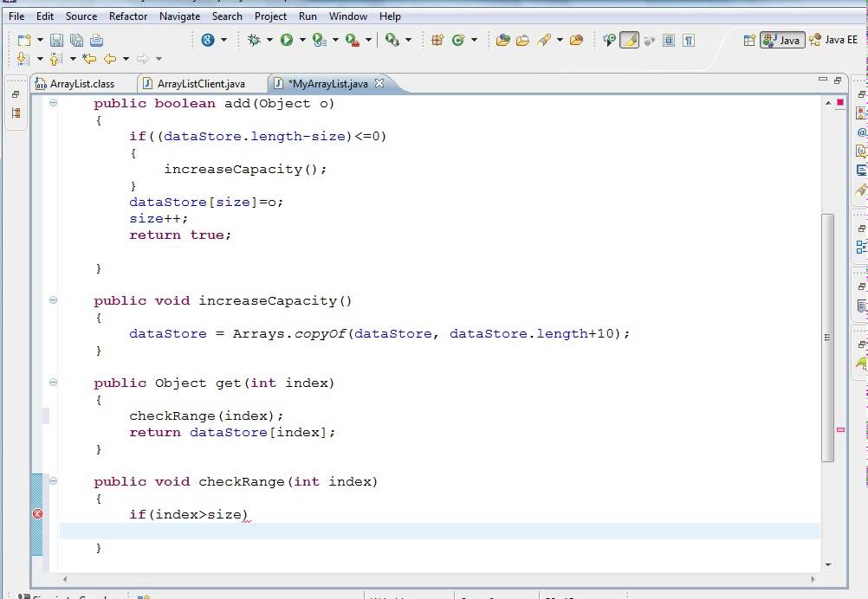868x599 pixels.
Task: Click the vertical scrollbar down arrow
Action: coord(828,564)
